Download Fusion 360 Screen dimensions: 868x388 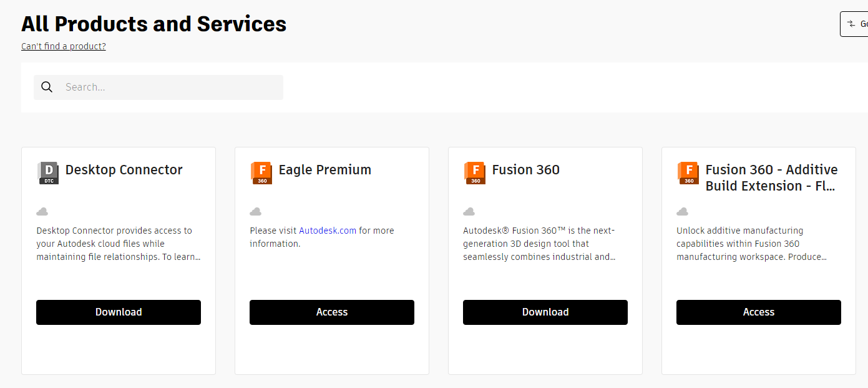[545, 312]
